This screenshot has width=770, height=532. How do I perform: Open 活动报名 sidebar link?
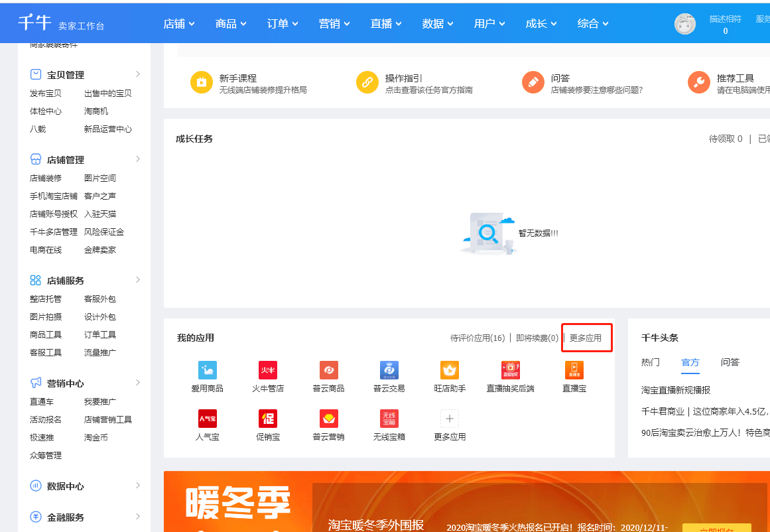[x=46, y=419]
